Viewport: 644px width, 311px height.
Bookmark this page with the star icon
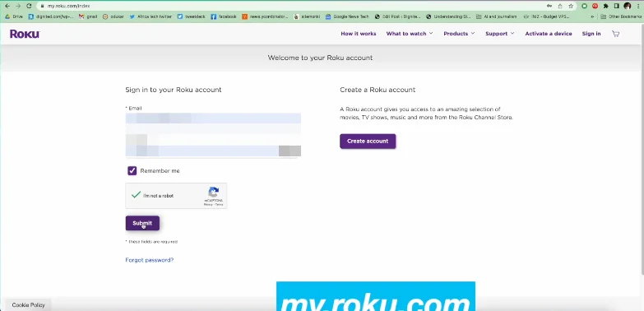pyautogui.click(x=571, y=6)
